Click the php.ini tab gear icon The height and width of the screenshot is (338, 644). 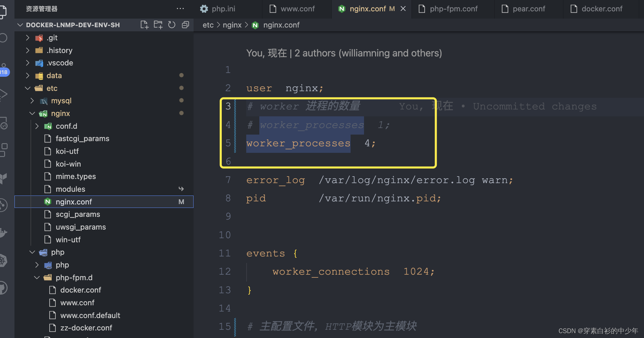[204, 9]
